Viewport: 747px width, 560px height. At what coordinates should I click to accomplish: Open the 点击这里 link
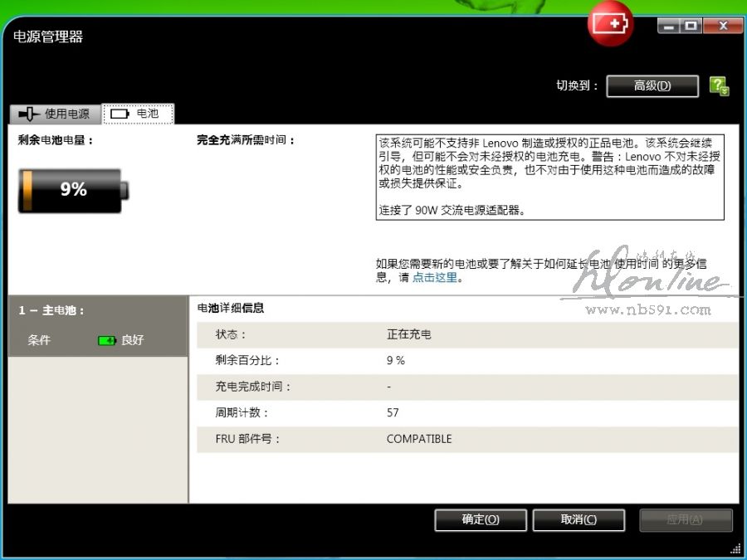point(434,278)
